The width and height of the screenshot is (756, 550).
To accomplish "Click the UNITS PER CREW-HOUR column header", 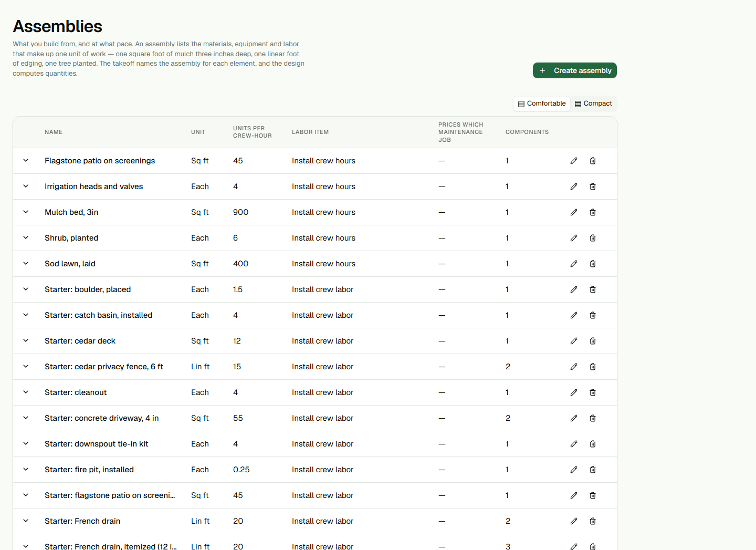I will coord(253,132).
